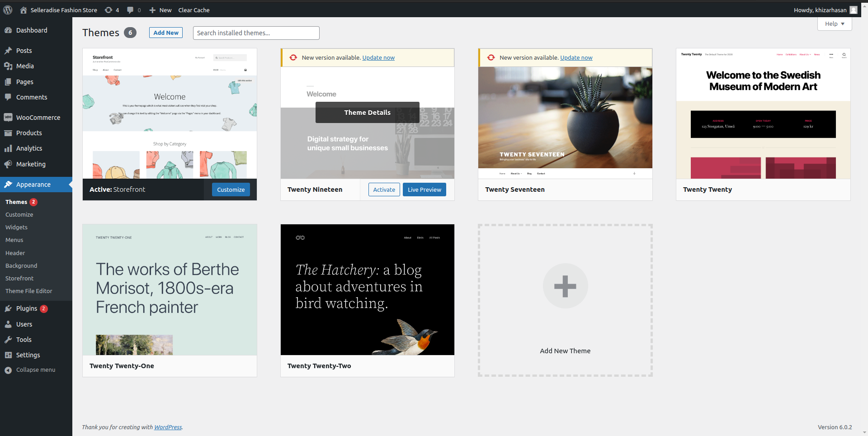Click the Posts pin icon
The image size is (868, 436).
8,51
